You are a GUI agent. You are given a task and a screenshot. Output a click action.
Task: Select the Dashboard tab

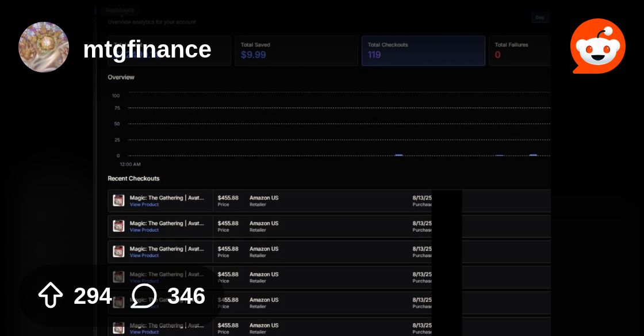point(120,10)
